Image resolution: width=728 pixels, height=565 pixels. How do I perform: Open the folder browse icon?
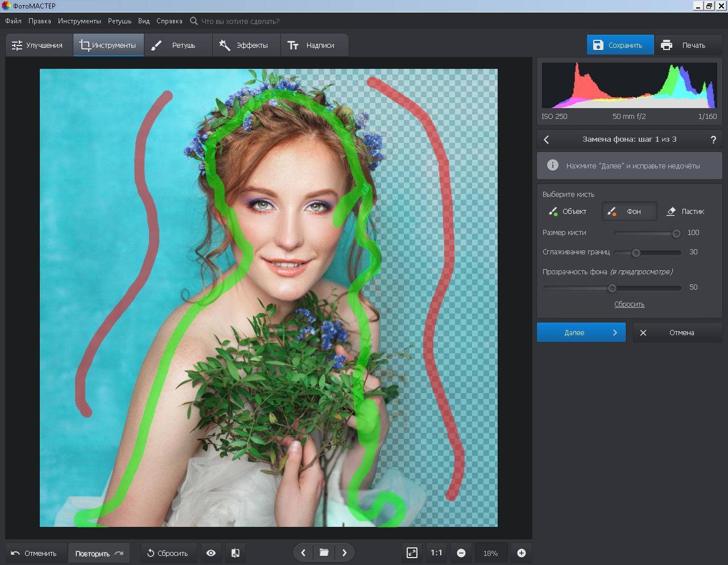tap(324, 552)
